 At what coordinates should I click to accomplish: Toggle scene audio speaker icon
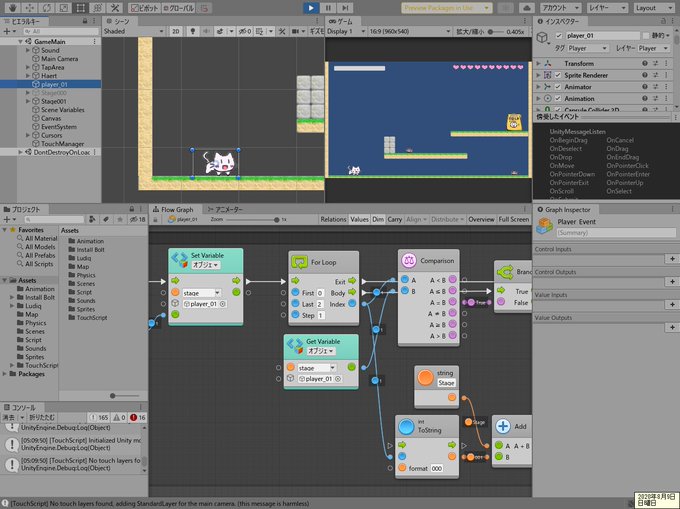(206, 31)
